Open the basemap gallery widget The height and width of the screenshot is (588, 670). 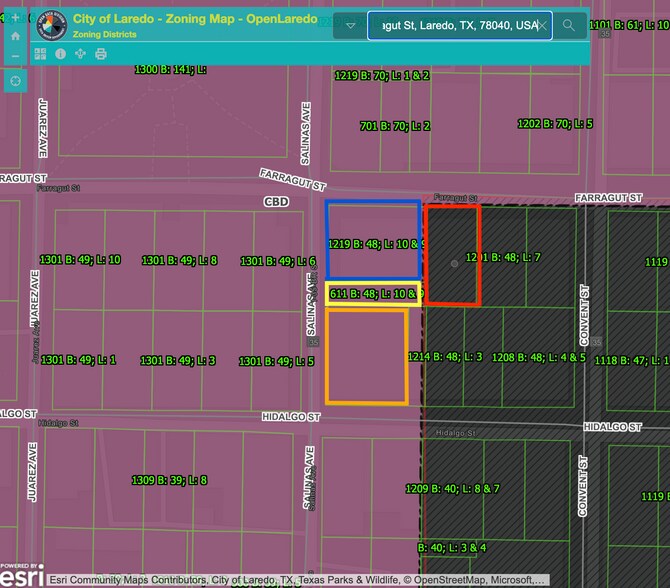pyautogui.click(x=41, y=54)
